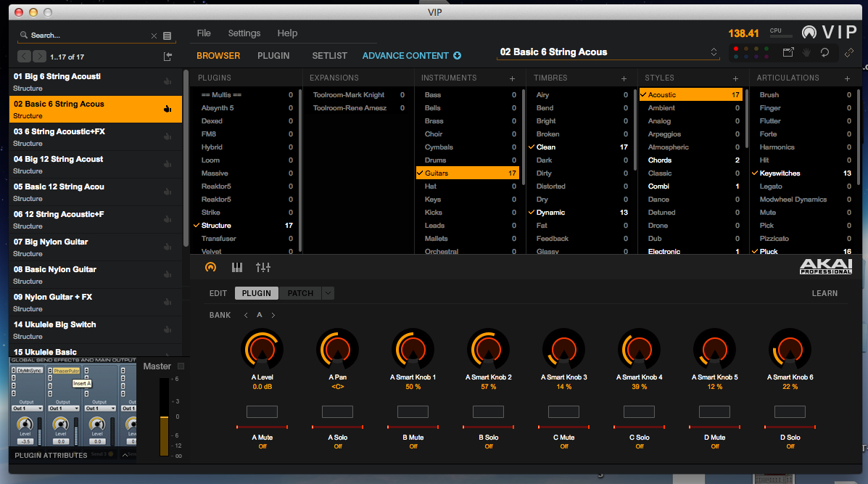Like the 14 Ukulele Big Switch patch
Screen dimensions: 868x484
(168, 329)
